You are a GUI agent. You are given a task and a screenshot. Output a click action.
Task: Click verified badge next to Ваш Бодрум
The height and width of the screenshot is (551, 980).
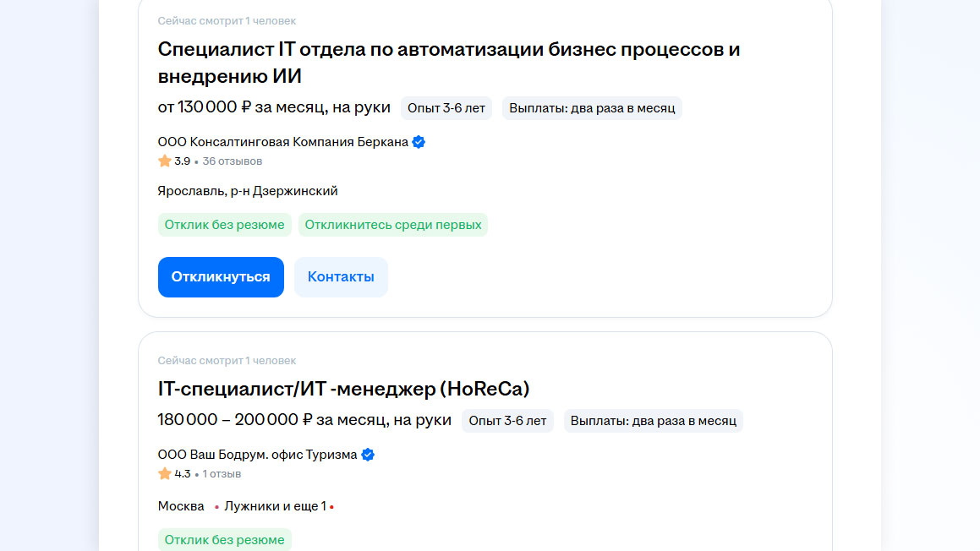368,455
